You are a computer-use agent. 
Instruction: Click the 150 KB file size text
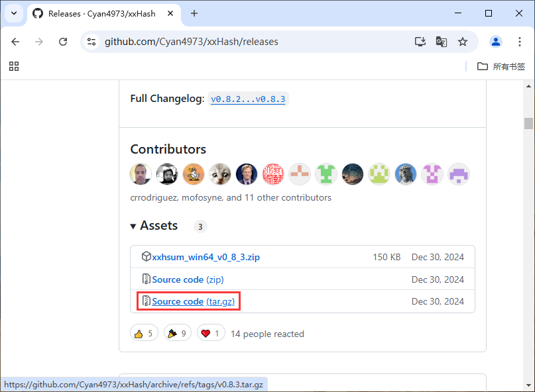tap(386, 257)
